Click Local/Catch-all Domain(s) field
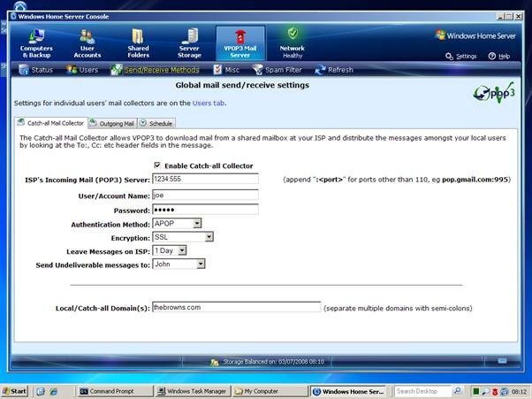Image resolution: width=532 pixels, height=399 pixels. click(237, 307)
